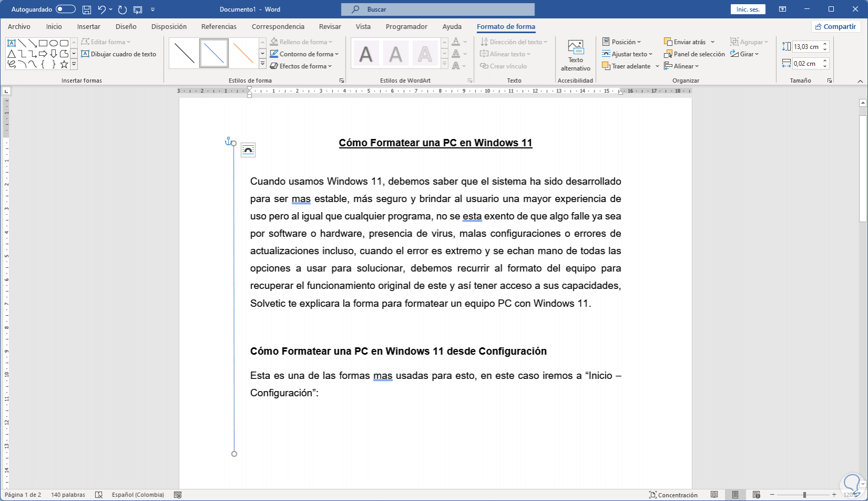Open the Contorno de forma dropdown
868x501 pixels.
point(305,54)
